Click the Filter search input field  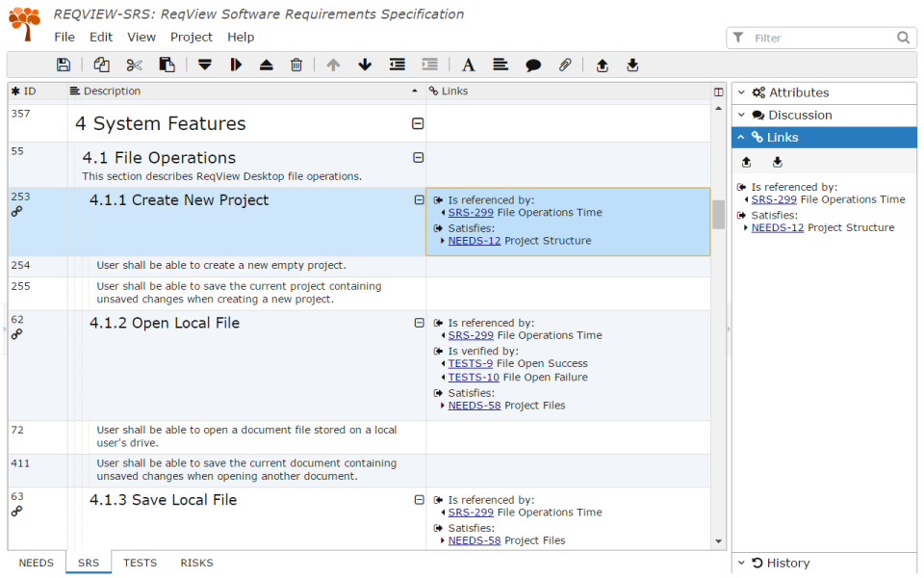821,38
